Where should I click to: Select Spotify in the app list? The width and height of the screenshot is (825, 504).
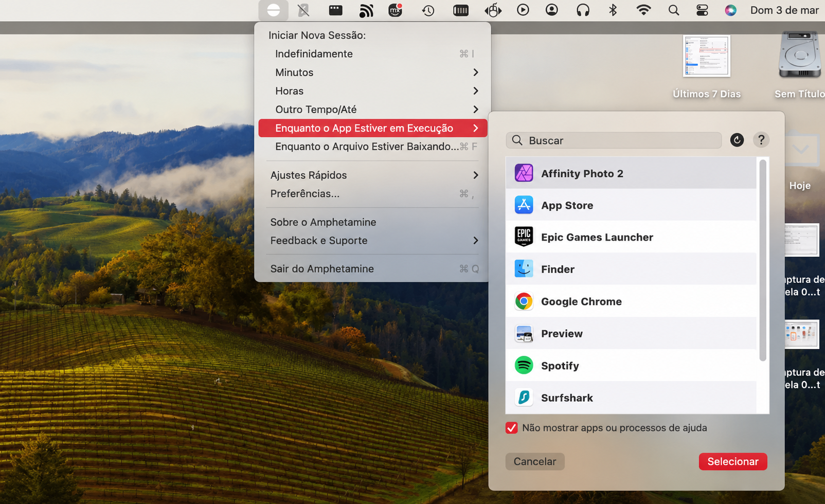[631, 366]
